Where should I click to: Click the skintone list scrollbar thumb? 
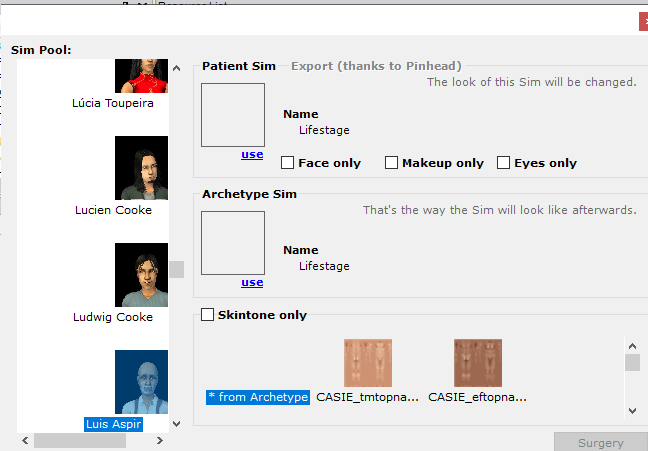tap(632, 363)
